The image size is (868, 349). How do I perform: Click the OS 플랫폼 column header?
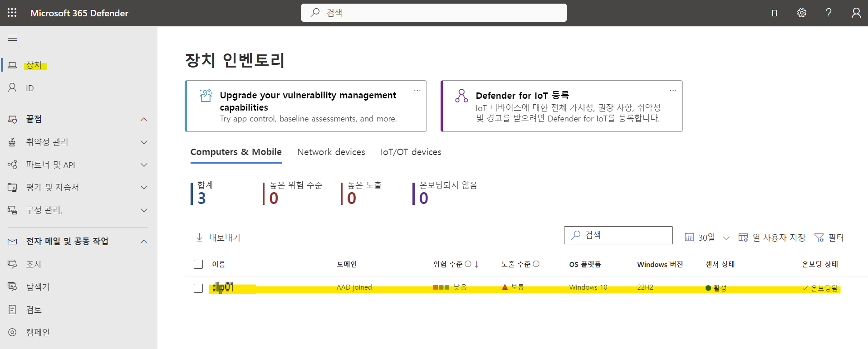(585, 264)
